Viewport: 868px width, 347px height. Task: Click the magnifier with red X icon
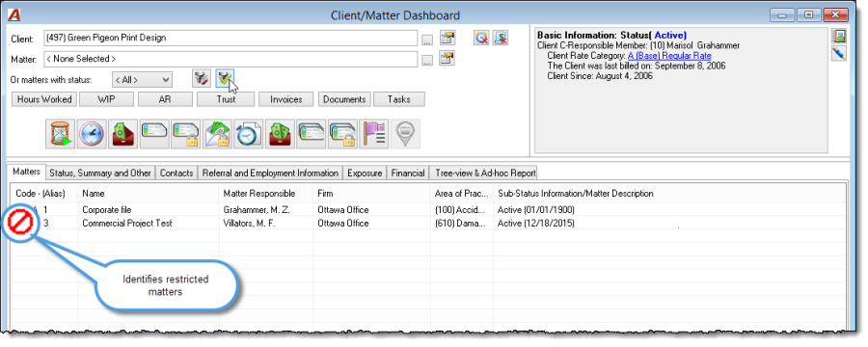tap(481, 38)
